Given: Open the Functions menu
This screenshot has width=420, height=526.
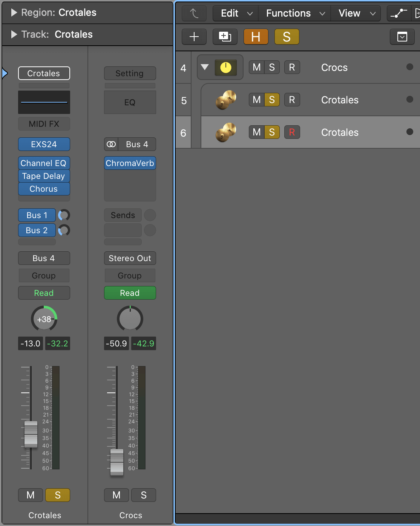Looking at the screenshot, I should point(294,13).
